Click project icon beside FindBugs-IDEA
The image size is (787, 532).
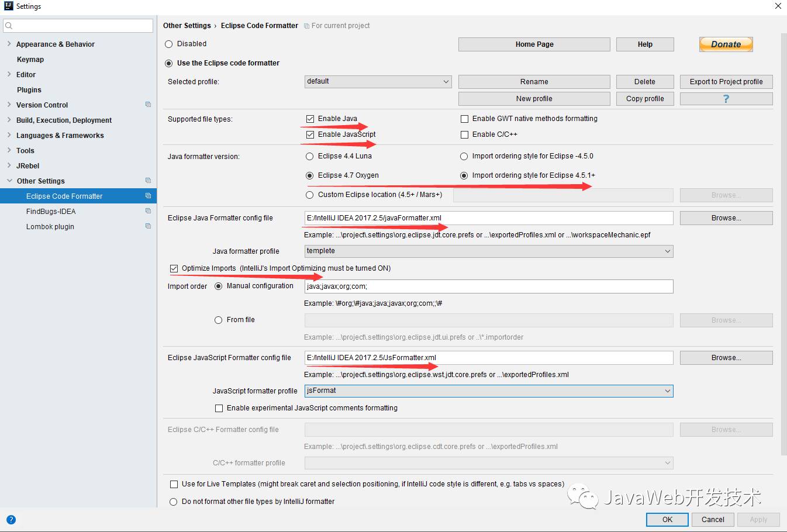pos(148,211)
